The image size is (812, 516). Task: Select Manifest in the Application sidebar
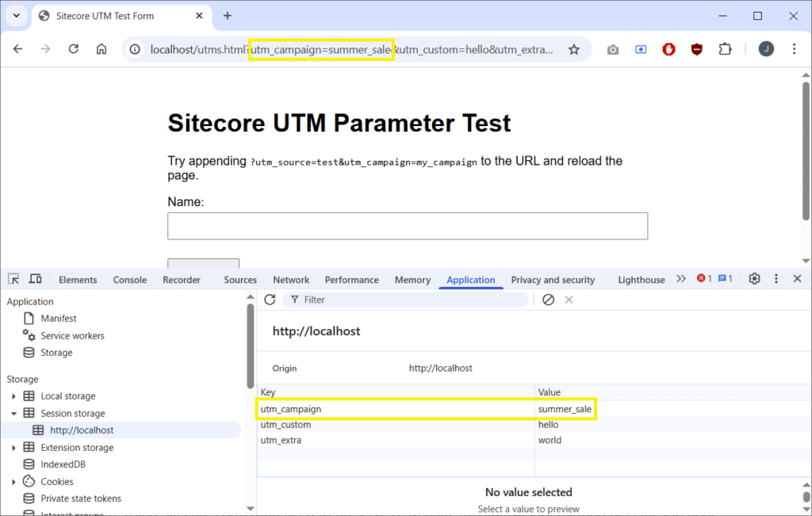click(x=59, y=319)
